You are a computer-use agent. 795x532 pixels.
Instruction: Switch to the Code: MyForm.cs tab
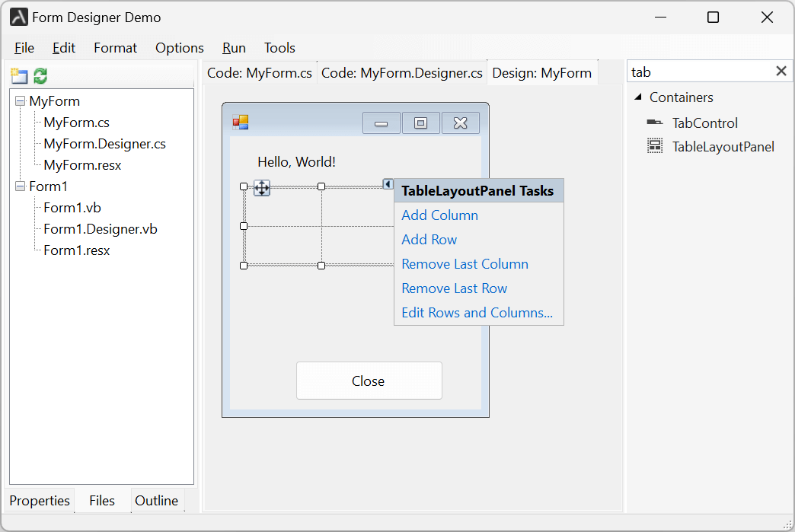tap(260, 73)
